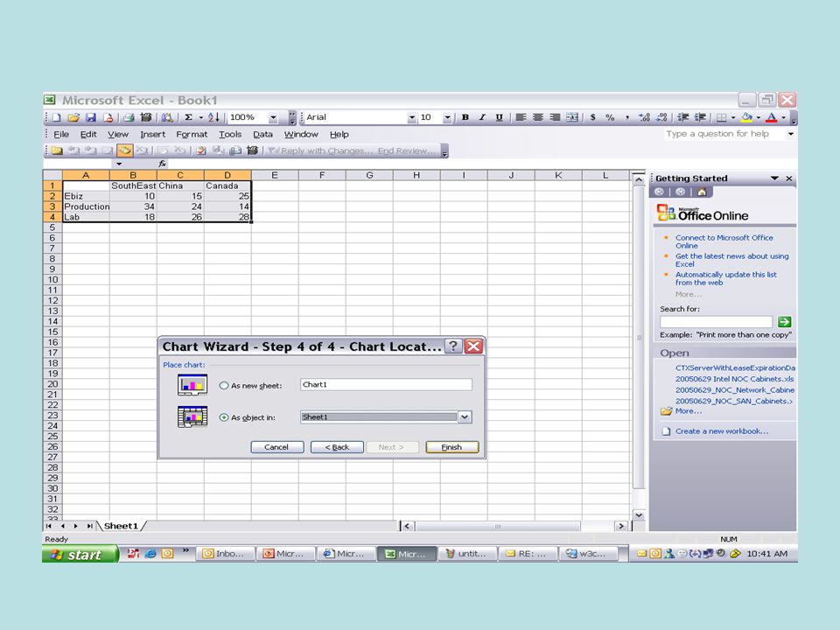Open '20050629 Intel NOC Cabinets.xls' recent file
This screenshot has width=840, height=630.
click(734, 379)
